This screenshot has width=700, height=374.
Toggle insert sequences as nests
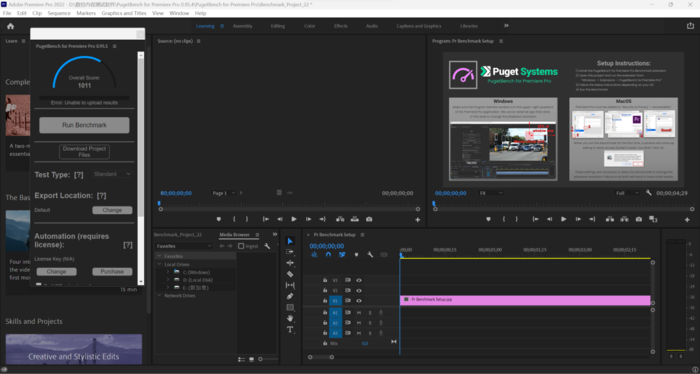click(314, 254)
